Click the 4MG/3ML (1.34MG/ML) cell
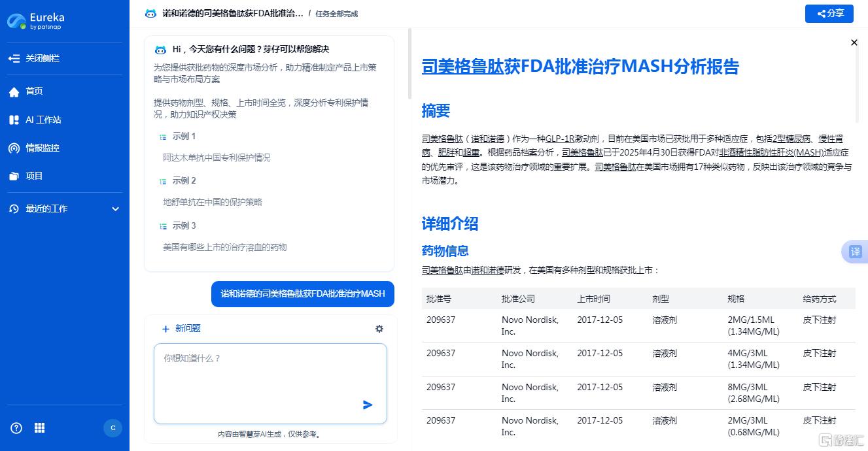This screenshot has height=451, width=868. (754, 359)
